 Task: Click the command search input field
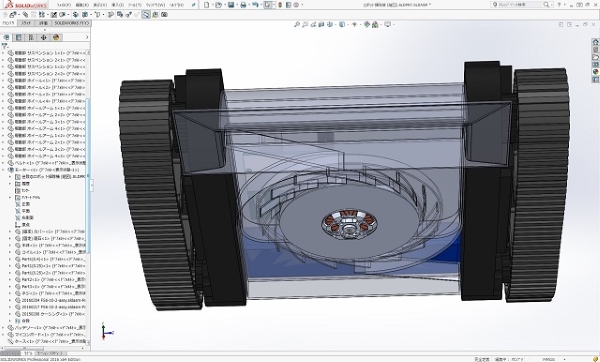pos(521,5)
